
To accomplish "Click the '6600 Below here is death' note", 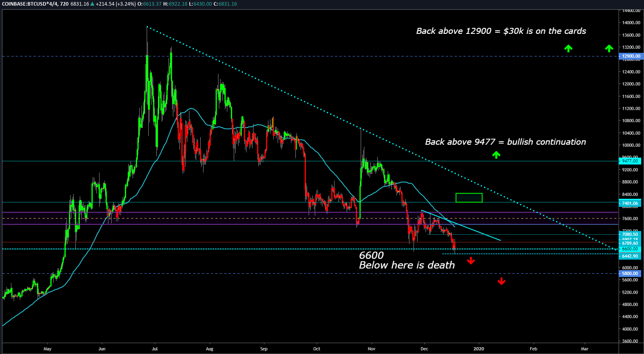I will [x=407, y=260].
